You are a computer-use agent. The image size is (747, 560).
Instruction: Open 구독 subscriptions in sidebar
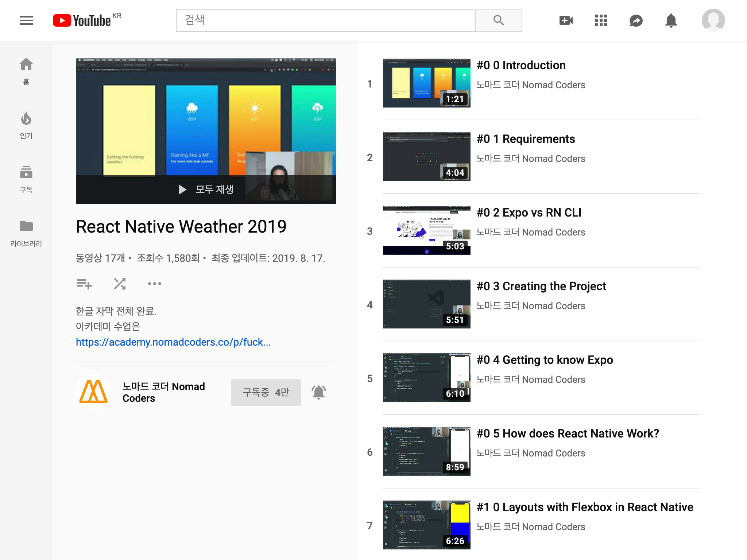[26, 179]
